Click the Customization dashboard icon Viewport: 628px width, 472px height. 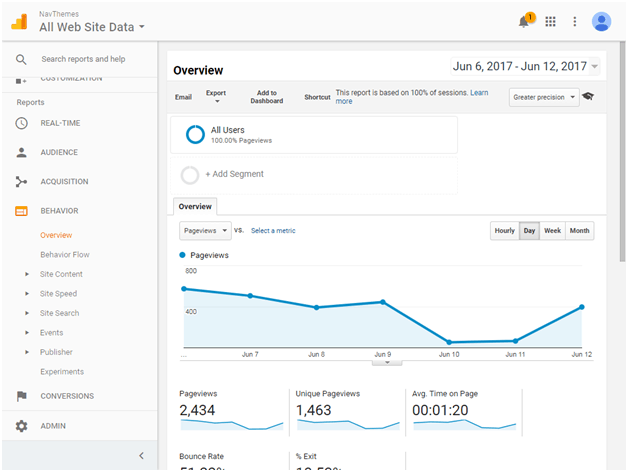tap(21, 81)
